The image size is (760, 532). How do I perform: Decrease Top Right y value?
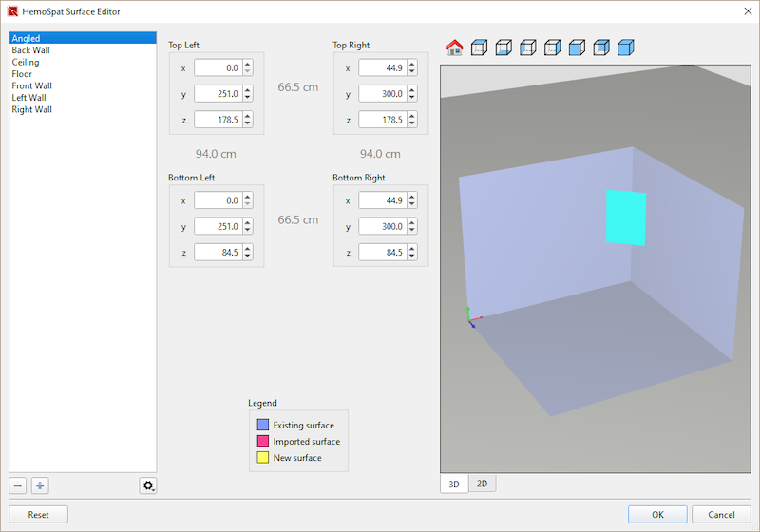(412, 98)
